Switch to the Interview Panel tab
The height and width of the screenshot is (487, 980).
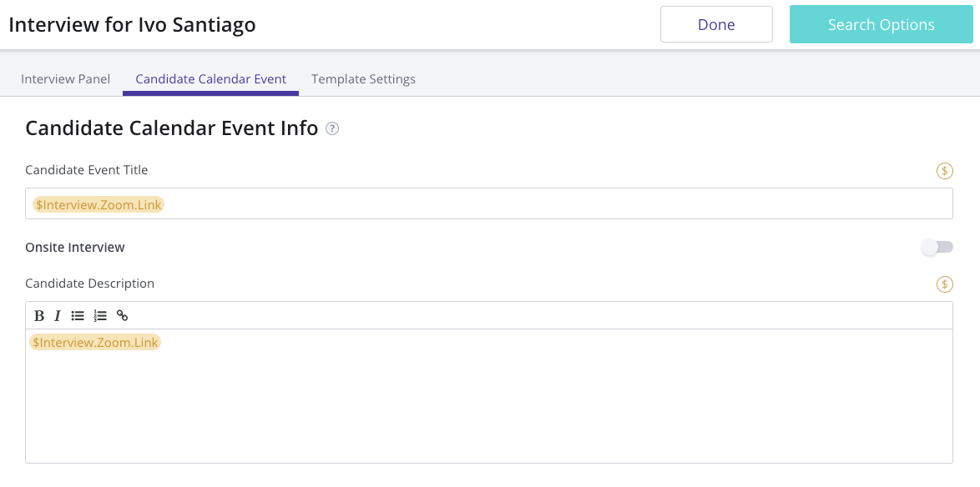point(65,79)
